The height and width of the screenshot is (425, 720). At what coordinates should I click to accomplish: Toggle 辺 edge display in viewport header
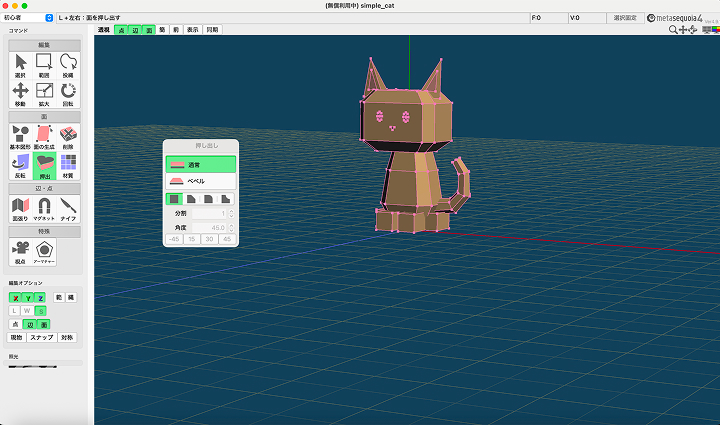point(135,30)
